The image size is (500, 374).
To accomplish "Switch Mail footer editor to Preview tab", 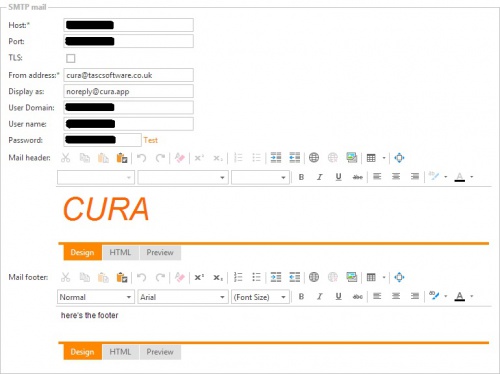I will pos(160,352).
